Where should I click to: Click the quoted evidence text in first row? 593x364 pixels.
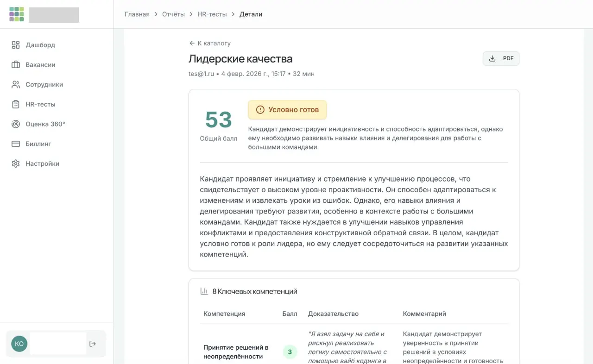click(347, 347)
